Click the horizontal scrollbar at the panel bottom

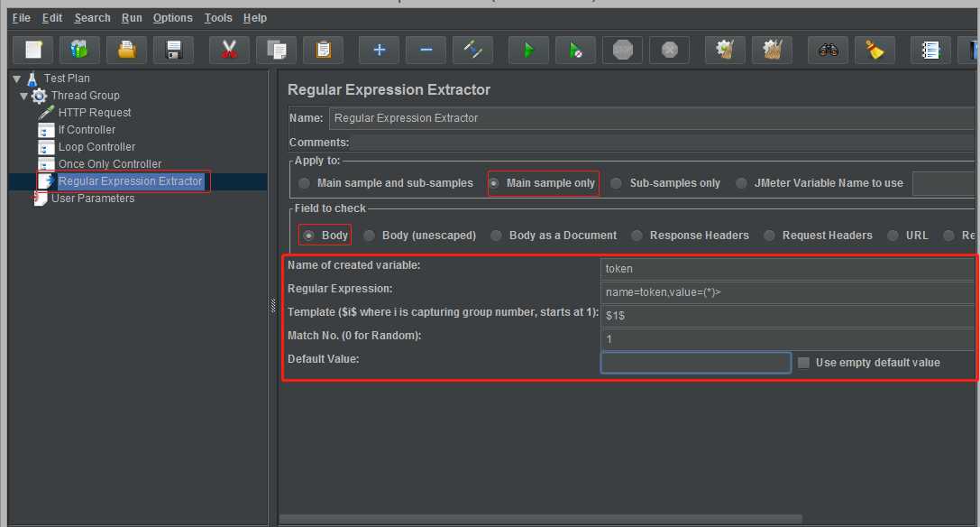click(541, 519)
